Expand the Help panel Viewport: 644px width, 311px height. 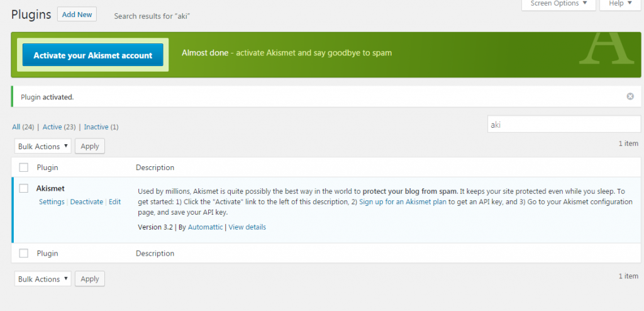click(620, 4)
